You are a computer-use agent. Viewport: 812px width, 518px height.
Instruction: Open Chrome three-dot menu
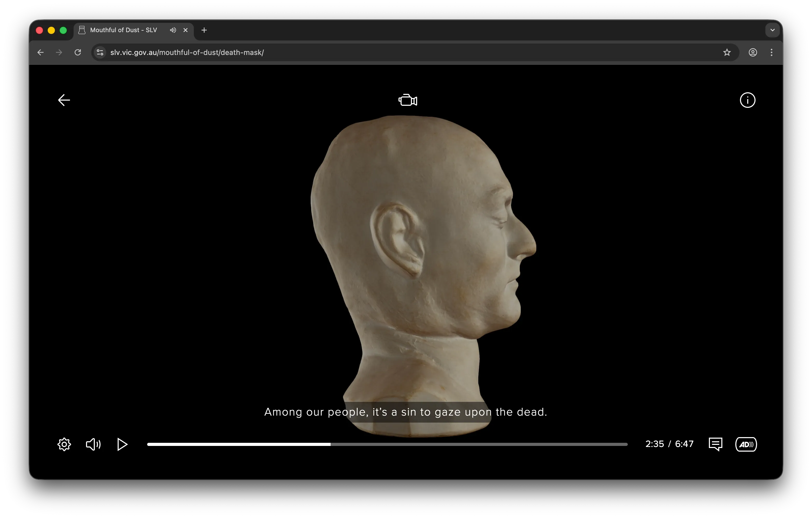coord(772,52)
